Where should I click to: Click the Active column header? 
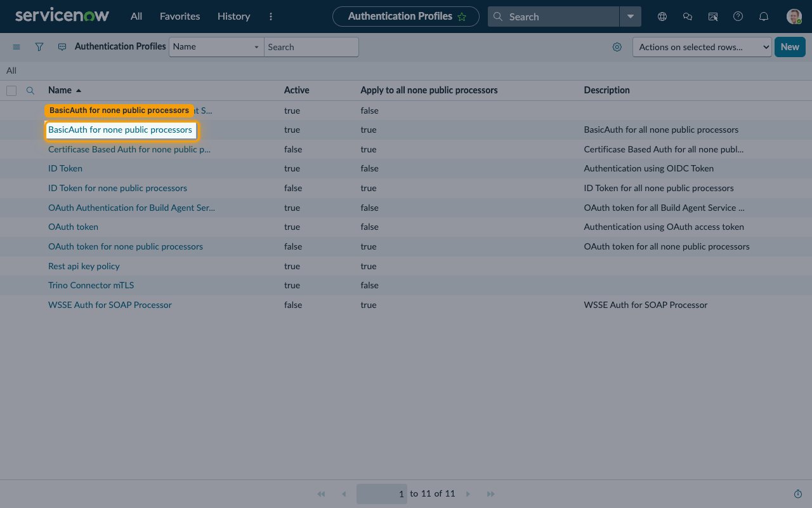pos(296,90)
